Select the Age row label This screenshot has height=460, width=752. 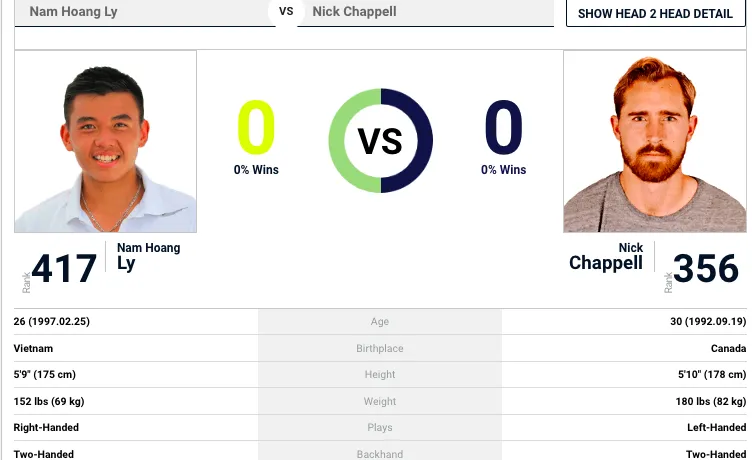coord(380,322)
